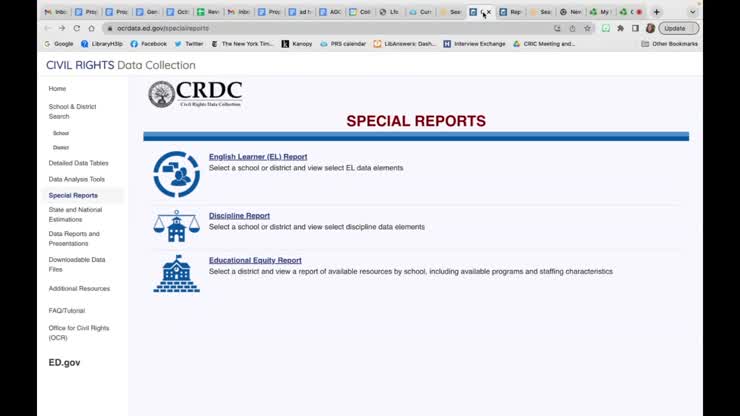Click the browser forward arrow
Screen dimensions: 740x416
click(x=62, y=28)
